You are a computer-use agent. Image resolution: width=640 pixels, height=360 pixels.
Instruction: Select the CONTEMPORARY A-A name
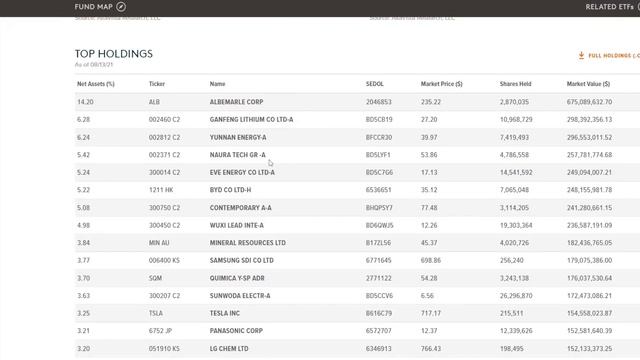point(240,208)
